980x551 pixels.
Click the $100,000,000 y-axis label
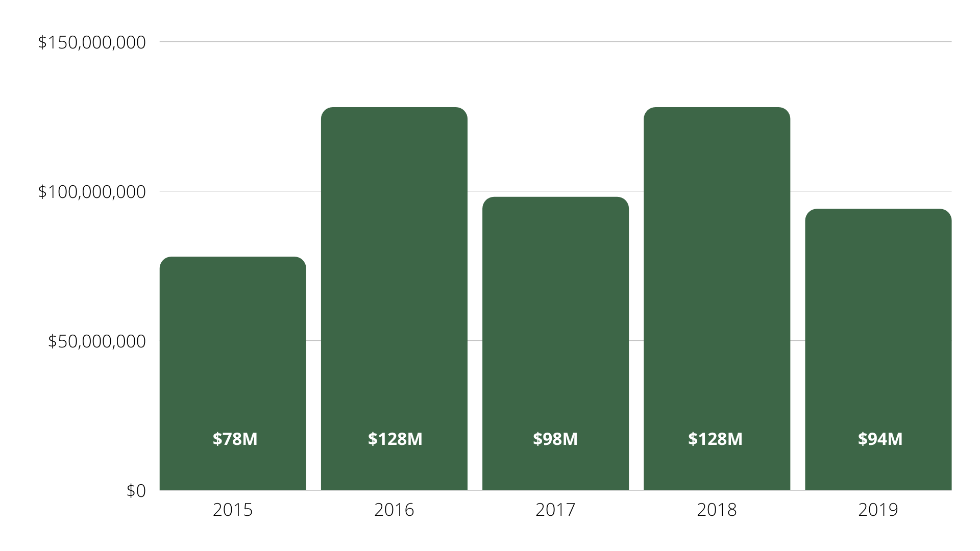(93, 192)
